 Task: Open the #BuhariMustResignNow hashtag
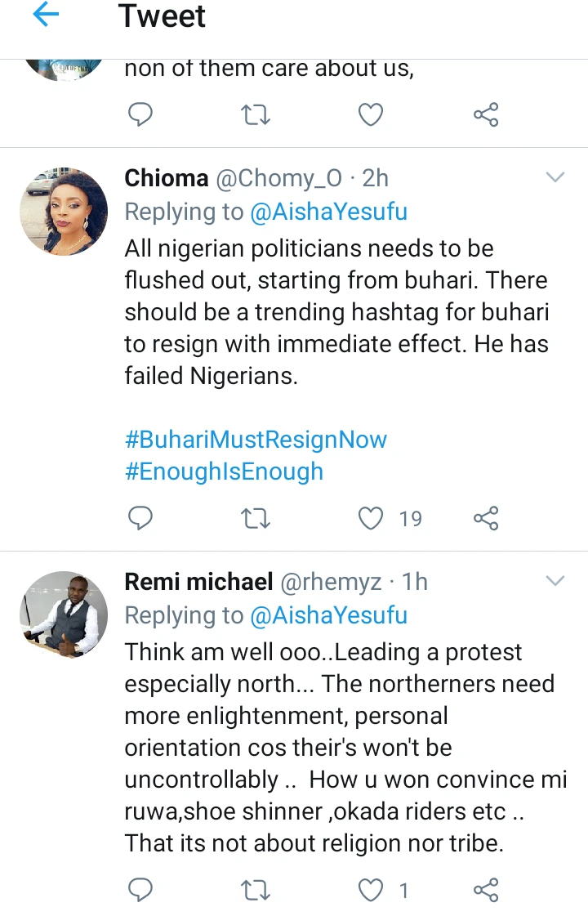tap(256, 440)
